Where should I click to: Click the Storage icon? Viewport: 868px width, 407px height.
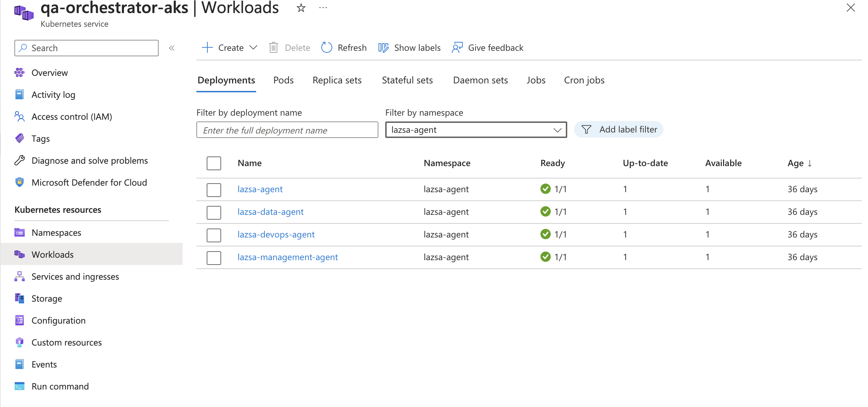pyautogui.click(x=20, y=298)
